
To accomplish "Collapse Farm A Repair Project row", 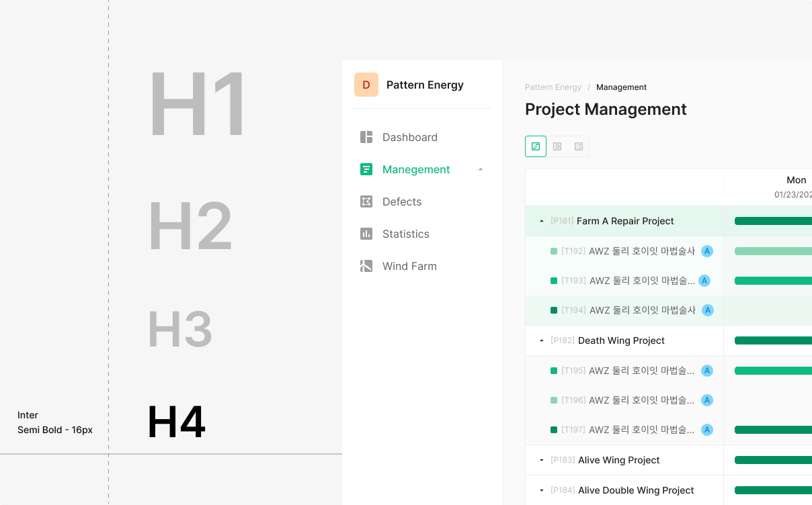I will [542, 221].
